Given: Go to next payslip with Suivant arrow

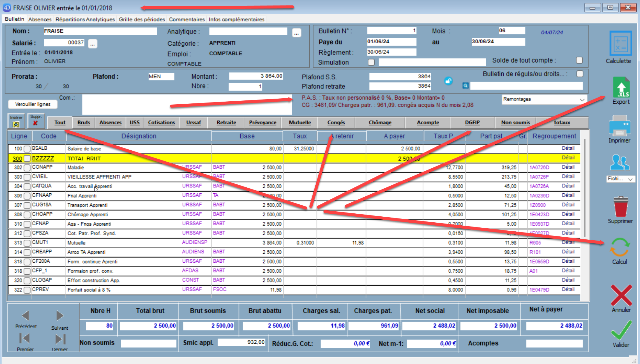Looking at the screenshot, I should [x=59, y=316].
